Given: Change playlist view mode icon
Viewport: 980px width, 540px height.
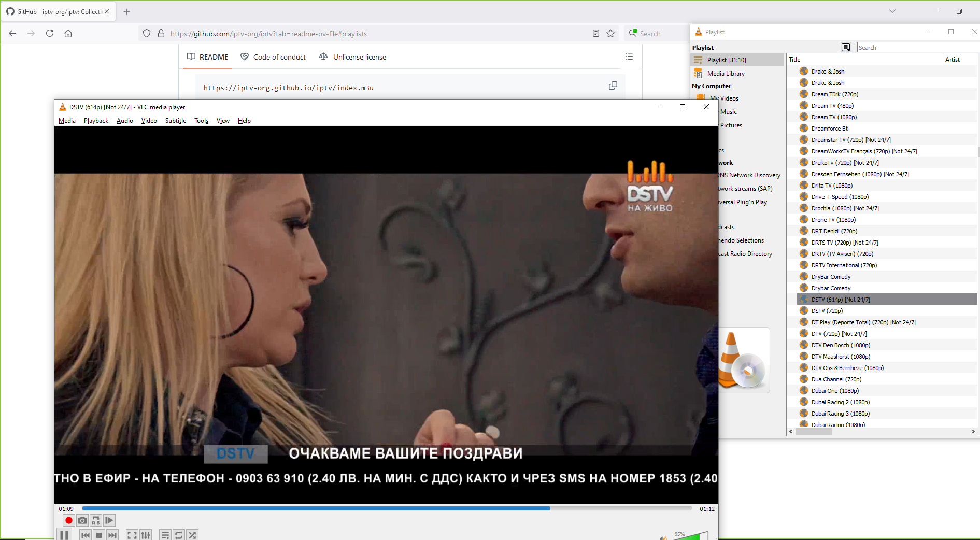Looking at the screenshot, I should point(846,47).
